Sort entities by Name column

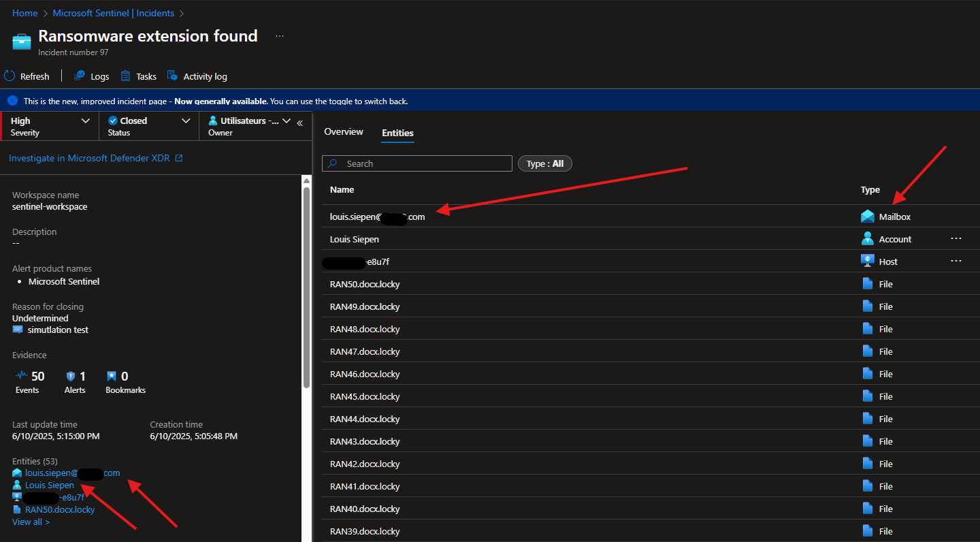pyautogui.click(x=342, y=189)
